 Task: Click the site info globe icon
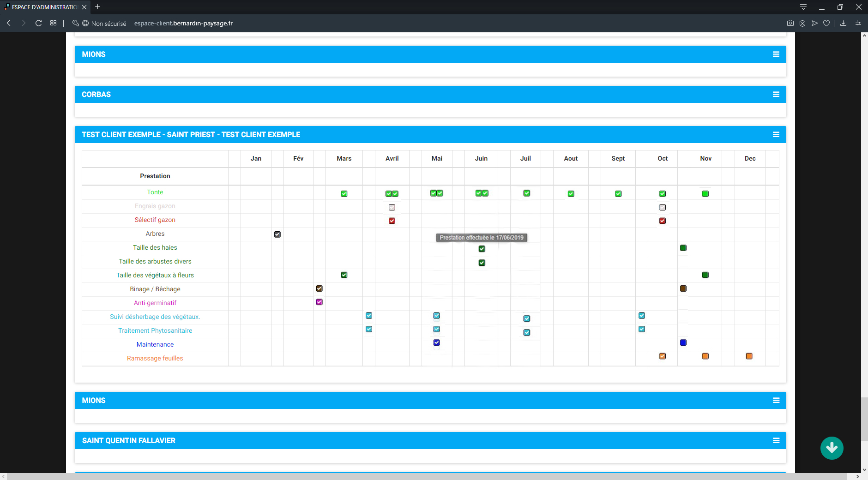85,23
